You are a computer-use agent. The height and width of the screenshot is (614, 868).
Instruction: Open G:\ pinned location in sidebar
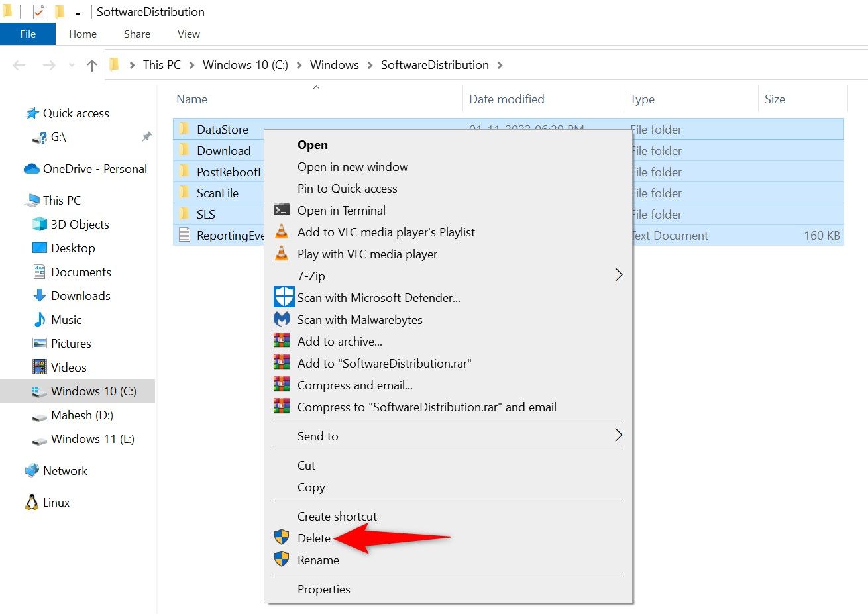pyautogui.click(x=59, y=137)
